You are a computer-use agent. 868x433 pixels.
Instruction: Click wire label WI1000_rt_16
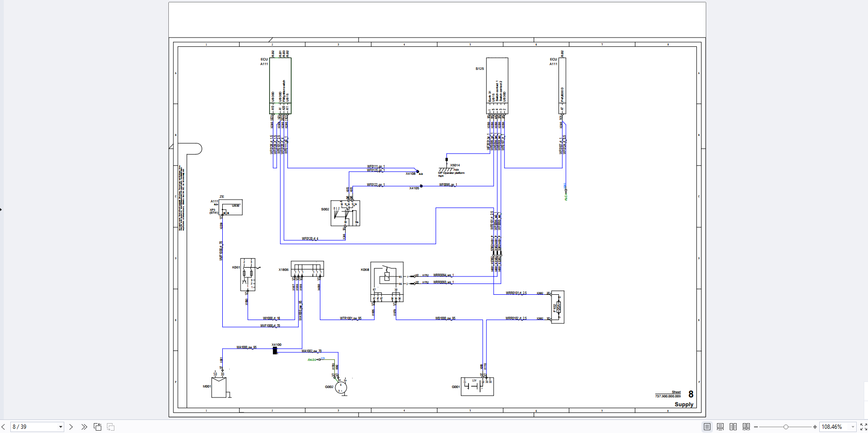[272, 319]
